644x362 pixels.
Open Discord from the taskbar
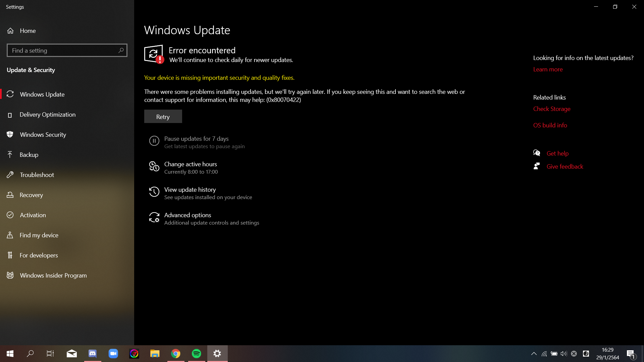tap(93, 354)
